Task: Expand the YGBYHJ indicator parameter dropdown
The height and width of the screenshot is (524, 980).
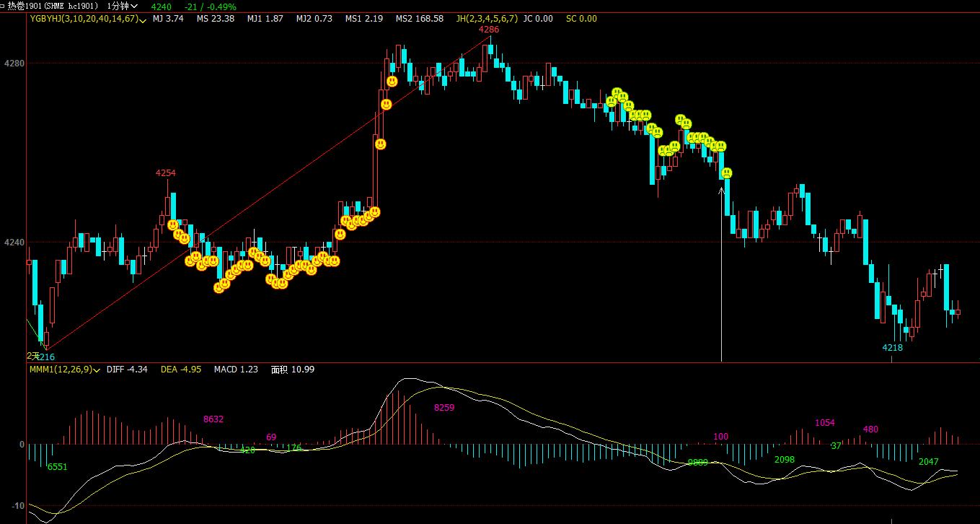Action: pos(143,19)
